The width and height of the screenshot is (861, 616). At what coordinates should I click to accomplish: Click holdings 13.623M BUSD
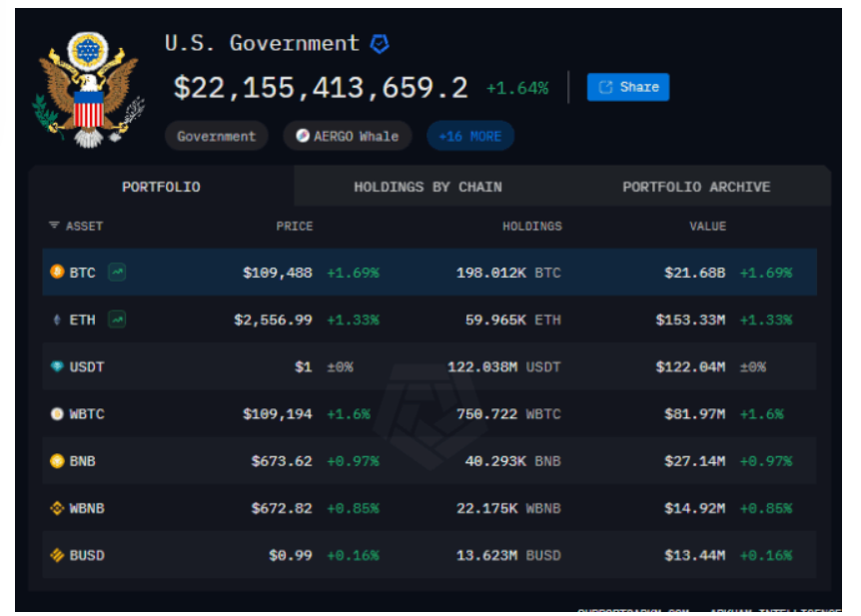coord(508,556)
